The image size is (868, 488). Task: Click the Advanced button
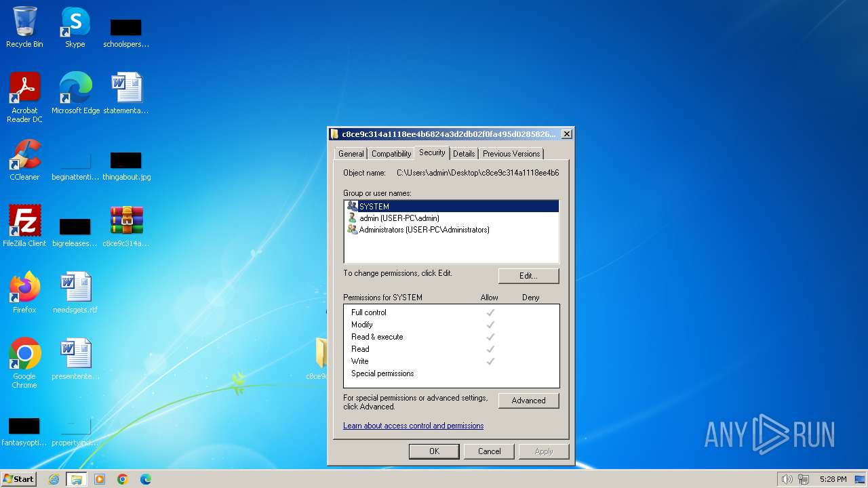point(528,401)
